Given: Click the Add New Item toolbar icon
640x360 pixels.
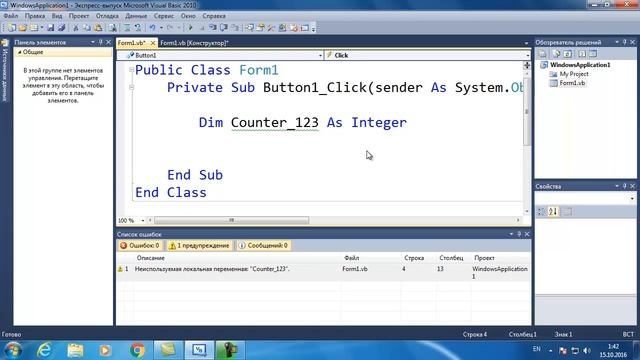Looking at the screenshot, I should 34,28.
